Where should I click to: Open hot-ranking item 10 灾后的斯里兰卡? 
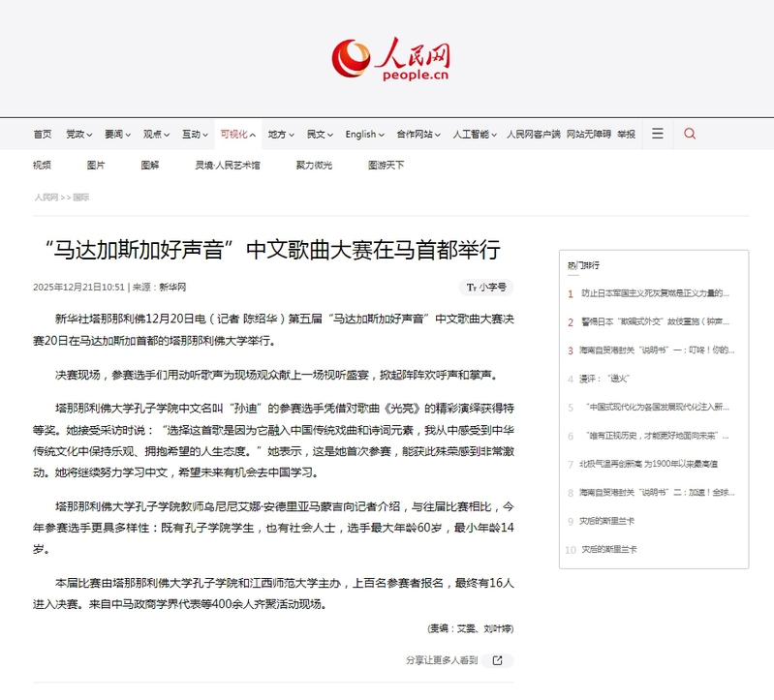click(x=608, y=550)
